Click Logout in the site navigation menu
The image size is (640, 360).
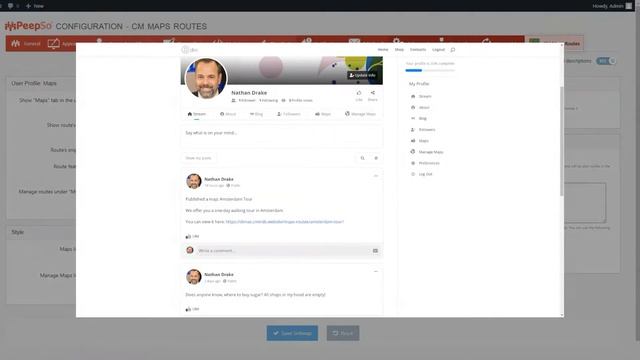click(438, 49)
